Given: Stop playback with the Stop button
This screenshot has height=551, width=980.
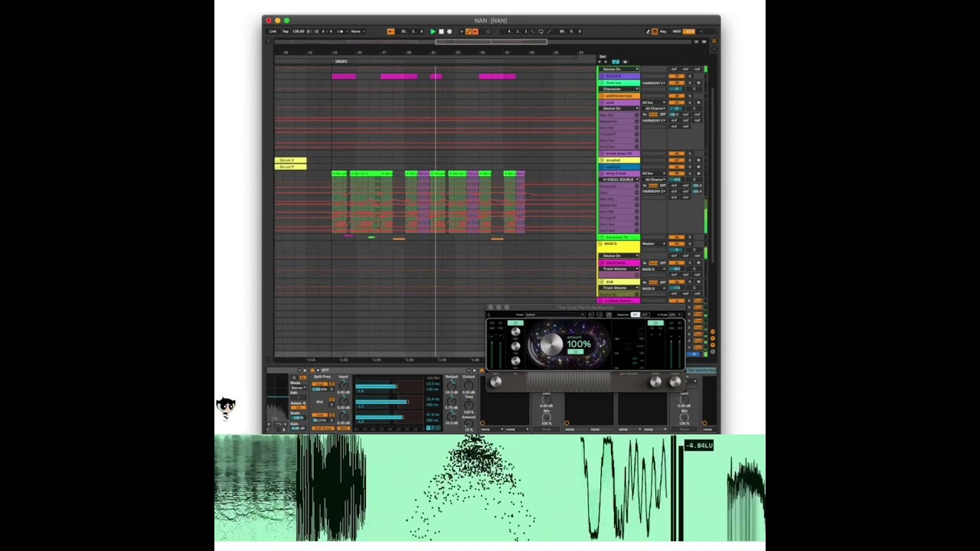Looking at the screenshot, I should pos(442,31).
